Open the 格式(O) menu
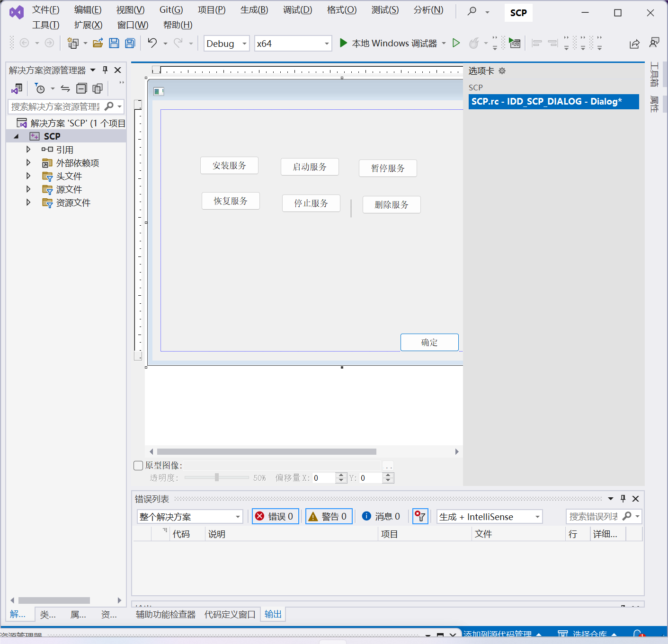 (x=342, y=10)
